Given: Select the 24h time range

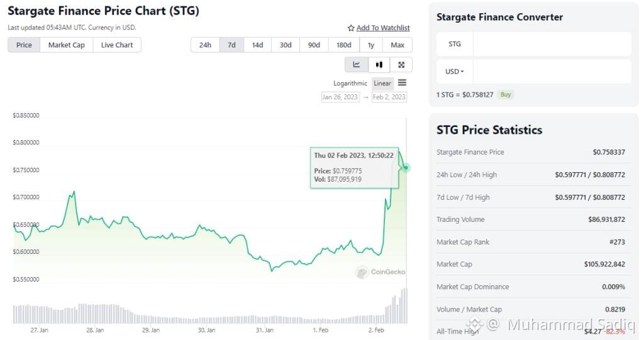Looking at the screenshot, I should 205,45.
